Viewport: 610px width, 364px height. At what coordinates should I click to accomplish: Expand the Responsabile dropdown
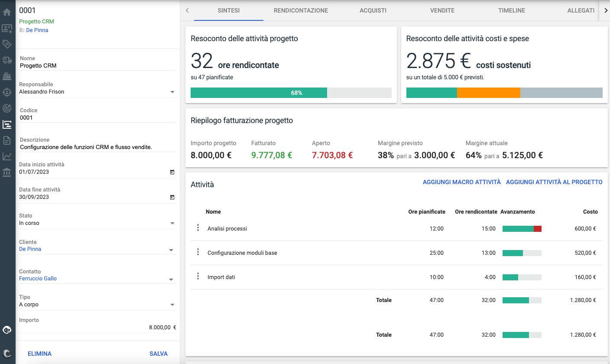tap(172, 92)
